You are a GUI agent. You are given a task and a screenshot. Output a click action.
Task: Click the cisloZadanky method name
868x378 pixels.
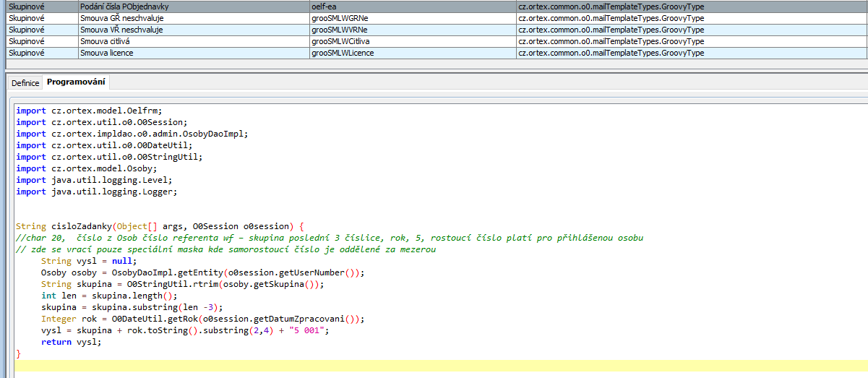pos(80,226)
